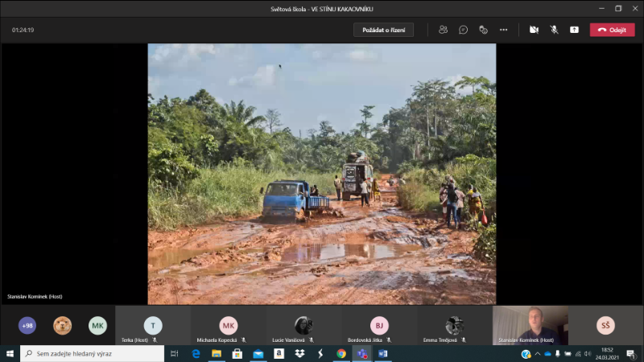This screenshot has width=644, height=362.
Task: Click Stanislav Komínek host video tile
Action: [530, 325]
